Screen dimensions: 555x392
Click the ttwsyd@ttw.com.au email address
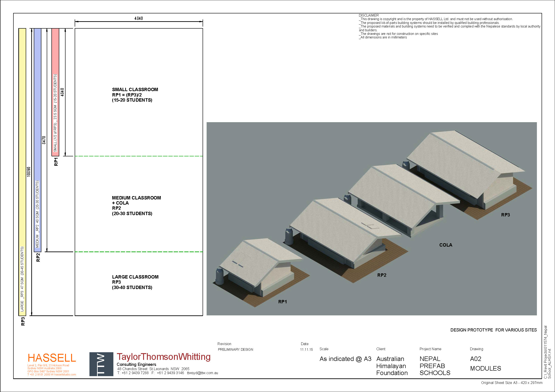pos(202,373)
